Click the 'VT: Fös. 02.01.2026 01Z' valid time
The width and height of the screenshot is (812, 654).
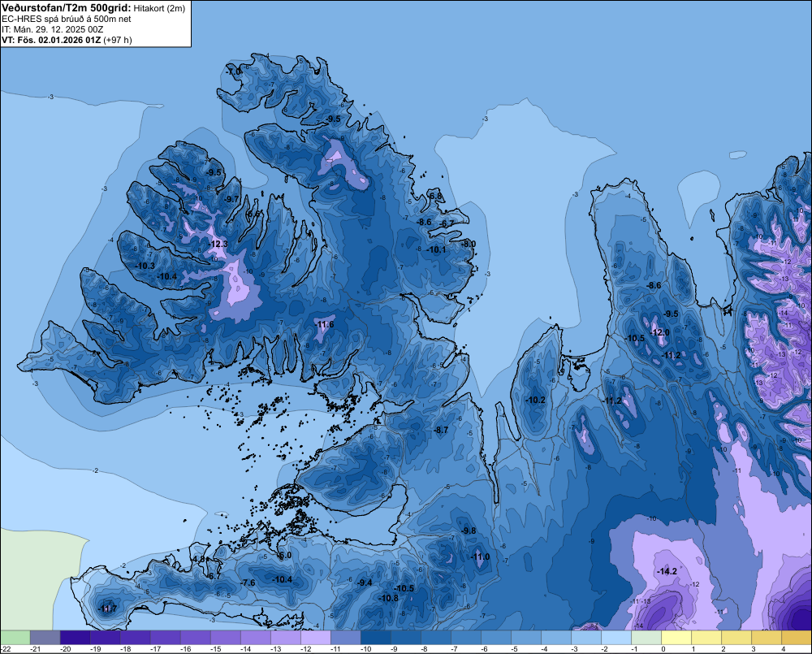(x=51, y=40)
